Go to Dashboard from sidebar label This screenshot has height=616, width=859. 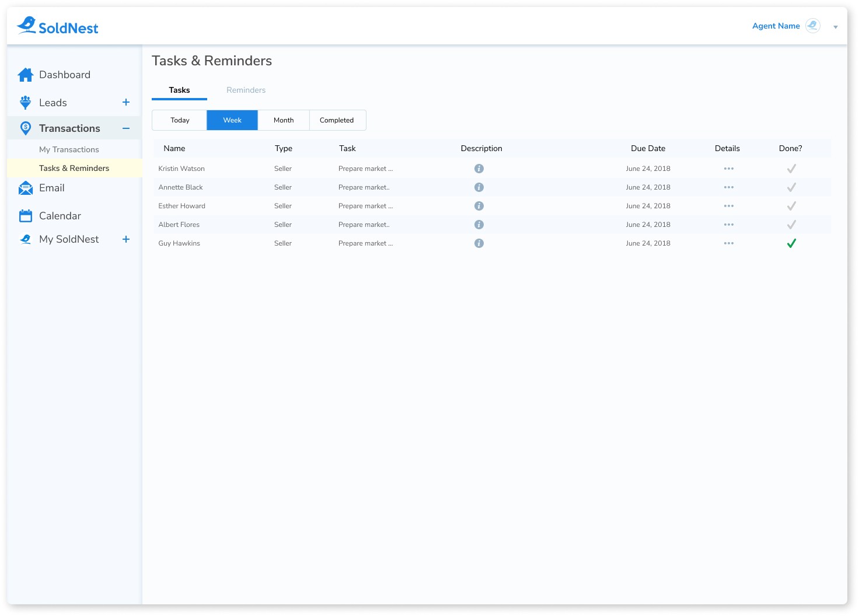point(65,75)
